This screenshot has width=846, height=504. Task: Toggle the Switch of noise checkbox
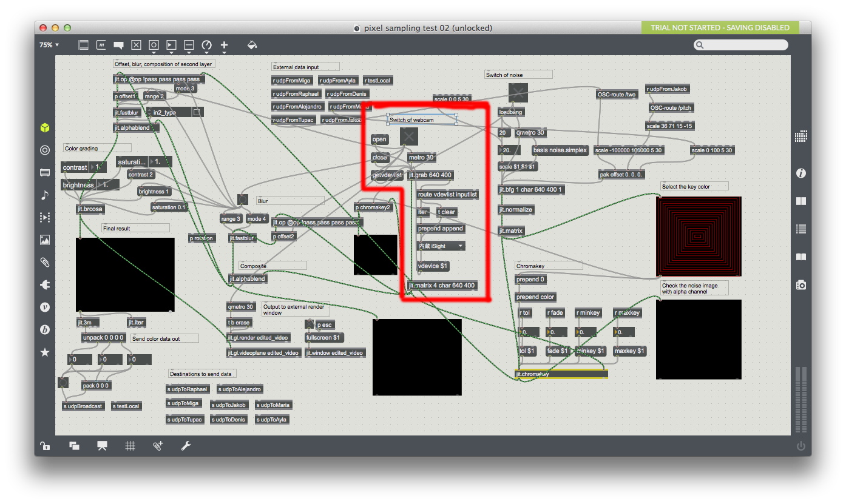[x=518, y=93]
